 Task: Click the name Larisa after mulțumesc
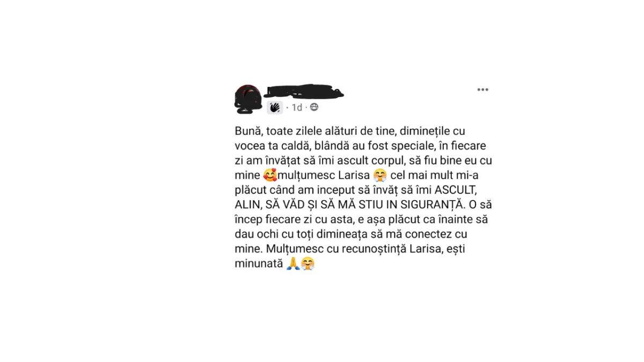pyautogui.click(x=354, y=175)
